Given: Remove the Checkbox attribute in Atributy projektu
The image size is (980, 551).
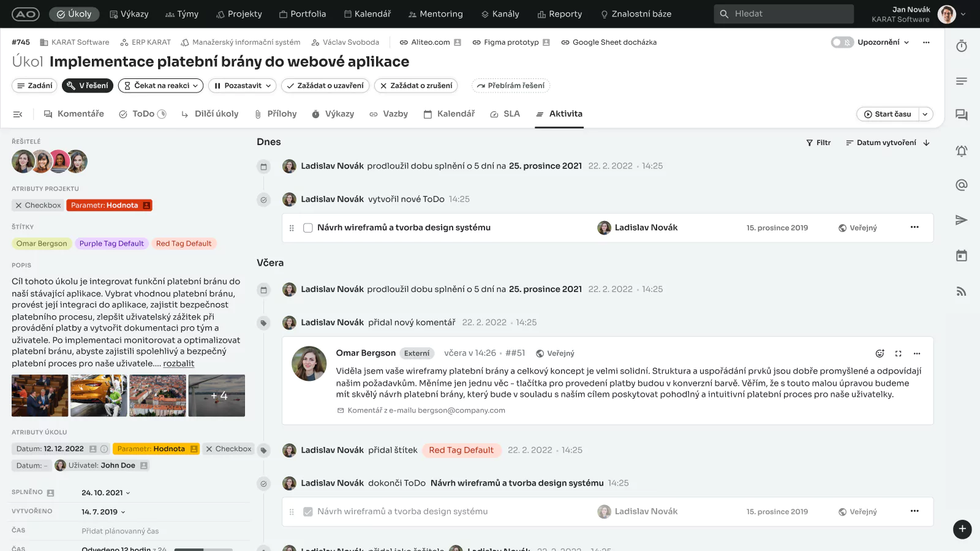Looking at the screenshot, I should click(19, 205).
